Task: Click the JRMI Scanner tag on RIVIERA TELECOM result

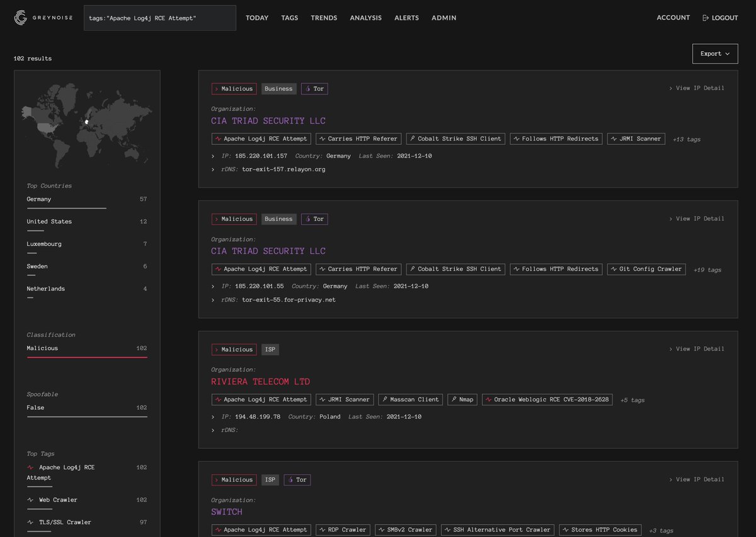Action: pyautogui.click(x=345, y=399)
